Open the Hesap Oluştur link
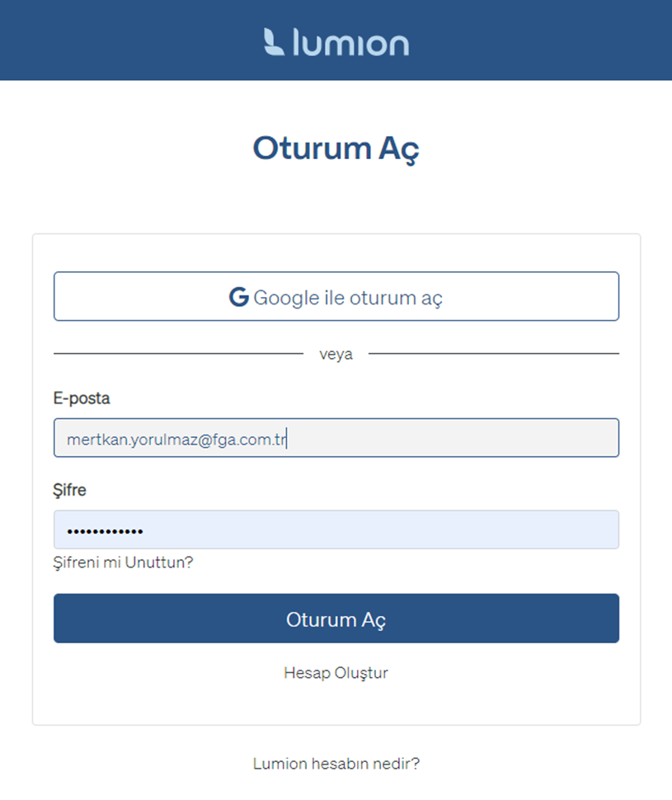Image resolution: width=672 pixels, height=800 pixels. tap(336, 673)
